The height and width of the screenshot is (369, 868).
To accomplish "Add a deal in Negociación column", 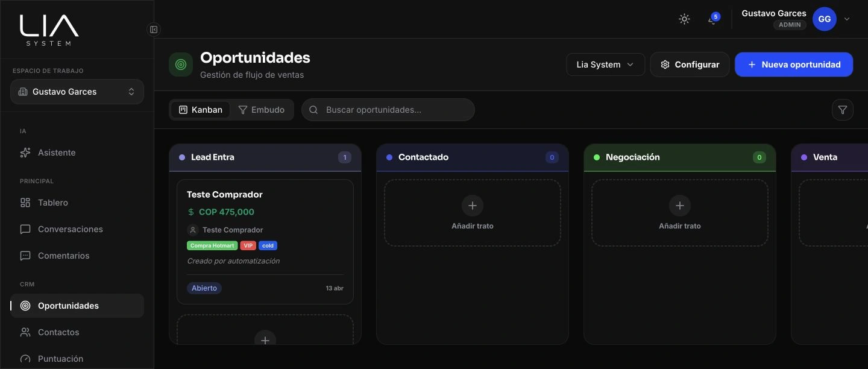I will (680, 213).
